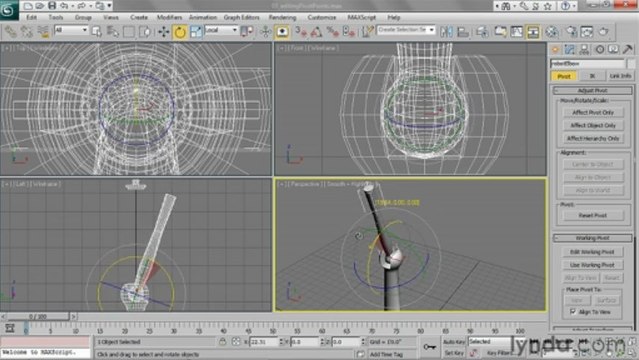Viewport: 639px width, 360px height.
Task: Activate the Select and Uniform Scale tool
Action: (196, 31)
